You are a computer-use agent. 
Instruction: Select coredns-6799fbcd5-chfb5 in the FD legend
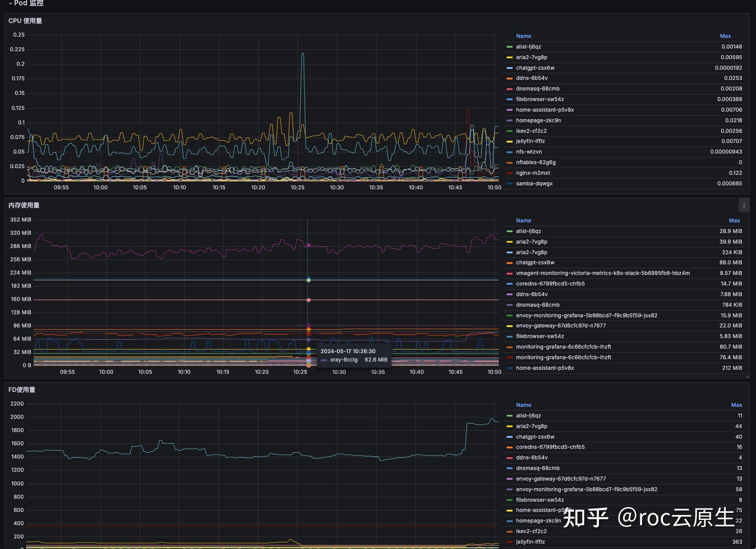(550, 447)
